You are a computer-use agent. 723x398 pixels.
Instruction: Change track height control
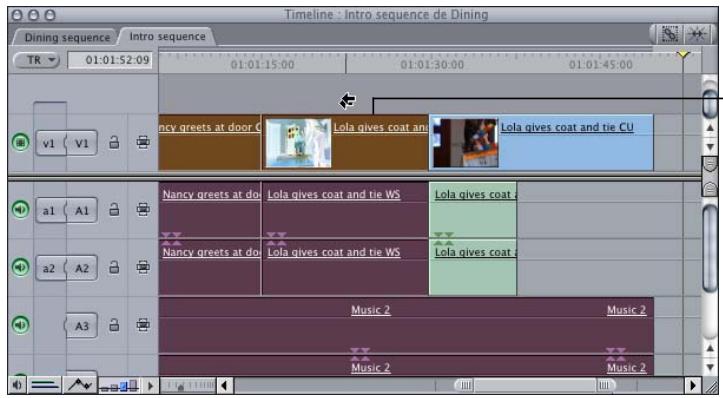pyautogui.click(x=119, y=386)
